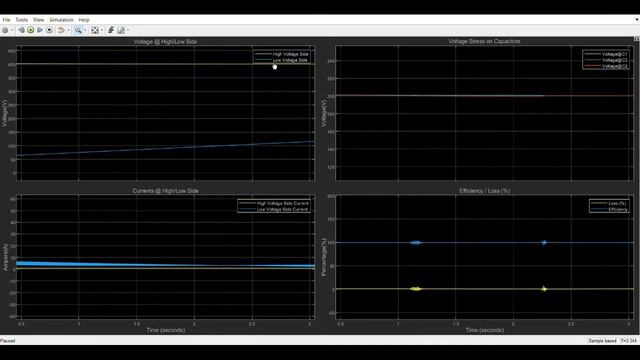Toggle High Voltage Side legend entry

pyautogui.click(x=282, y=54)
